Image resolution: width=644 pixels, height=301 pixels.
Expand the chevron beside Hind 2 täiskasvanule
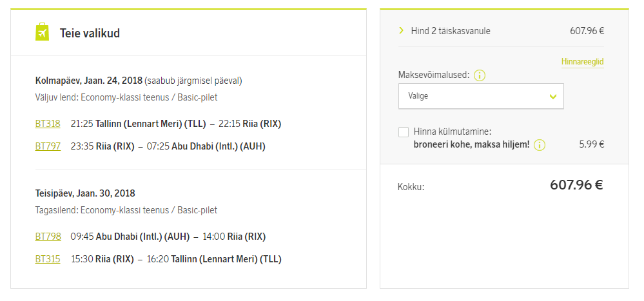click(x=401, y=30)
